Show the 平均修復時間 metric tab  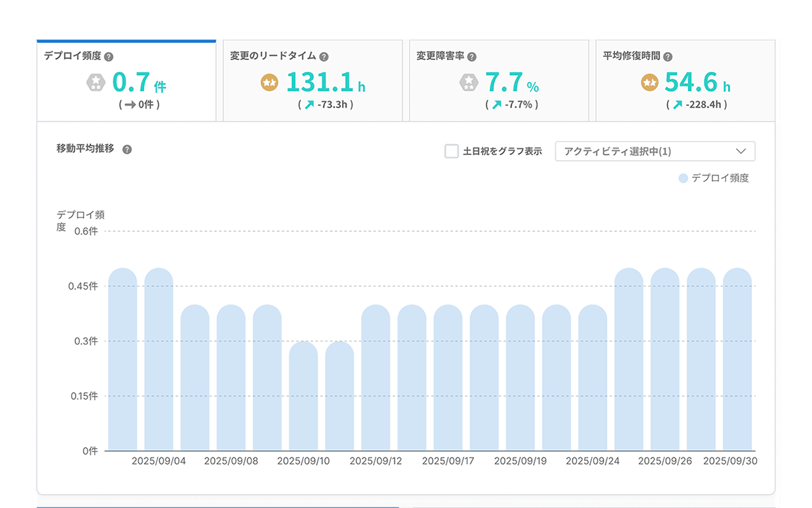[685, 81]
